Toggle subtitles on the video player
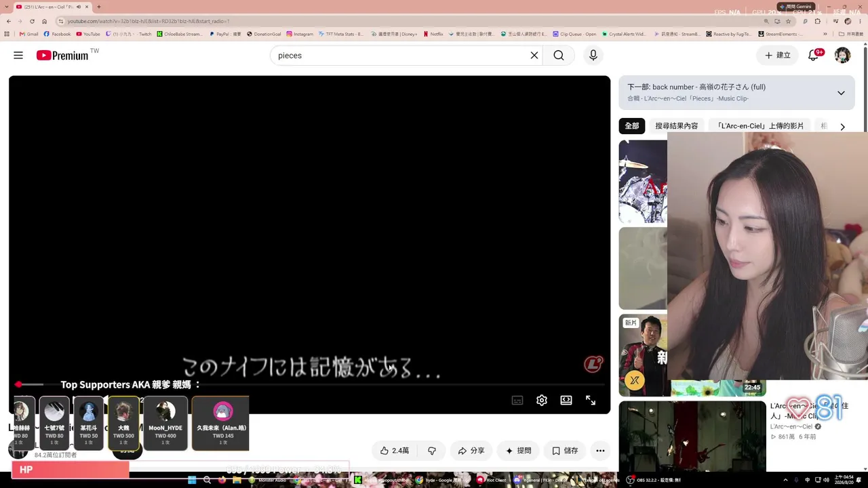 tap(517, 401)
